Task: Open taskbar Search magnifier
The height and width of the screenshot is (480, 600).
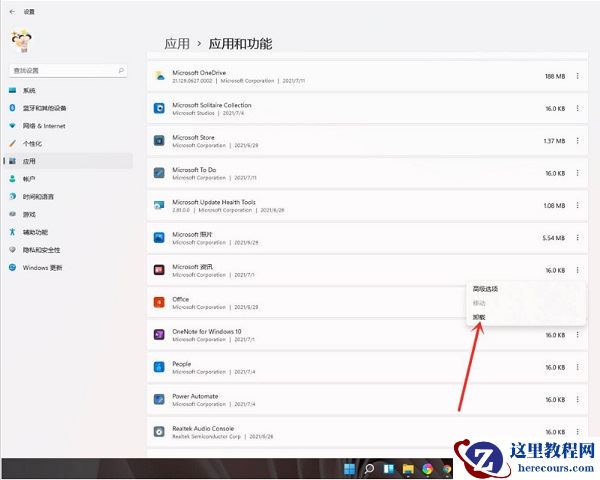Action: click(369, 469)
